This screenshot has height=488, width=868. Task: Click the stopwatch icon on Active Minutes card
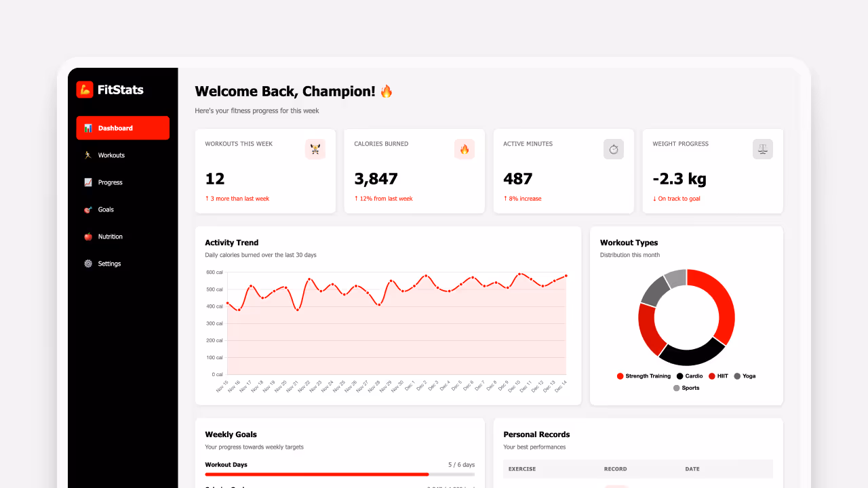613,149
